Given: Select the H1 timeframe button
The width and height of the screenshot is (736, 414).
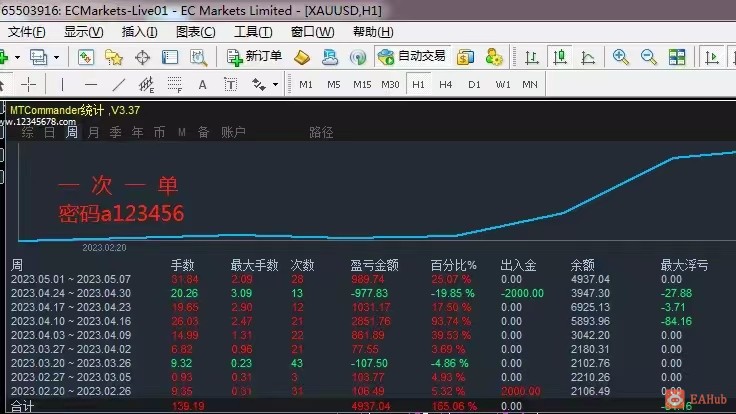Looking at the screenshot, I should [418, 84].
